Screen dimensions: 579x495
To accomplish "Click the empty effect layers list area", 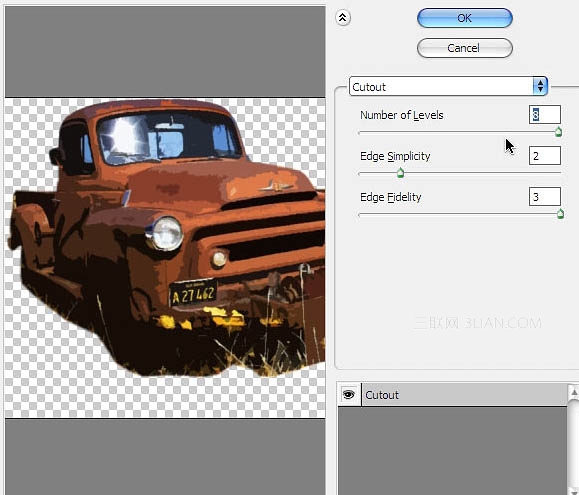I will coord(453,450).
